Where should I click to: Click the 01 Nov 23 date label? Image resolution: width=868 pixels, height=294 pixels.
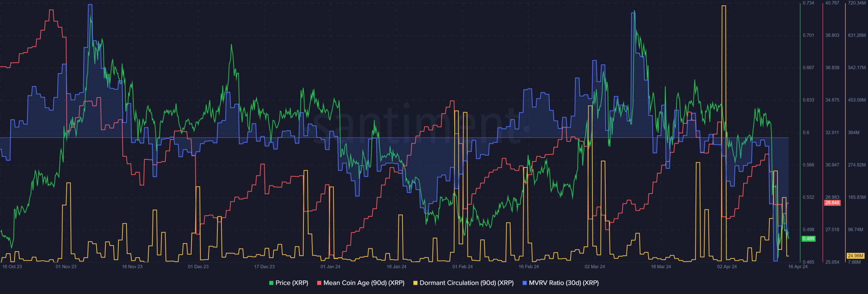coord(66,267)
